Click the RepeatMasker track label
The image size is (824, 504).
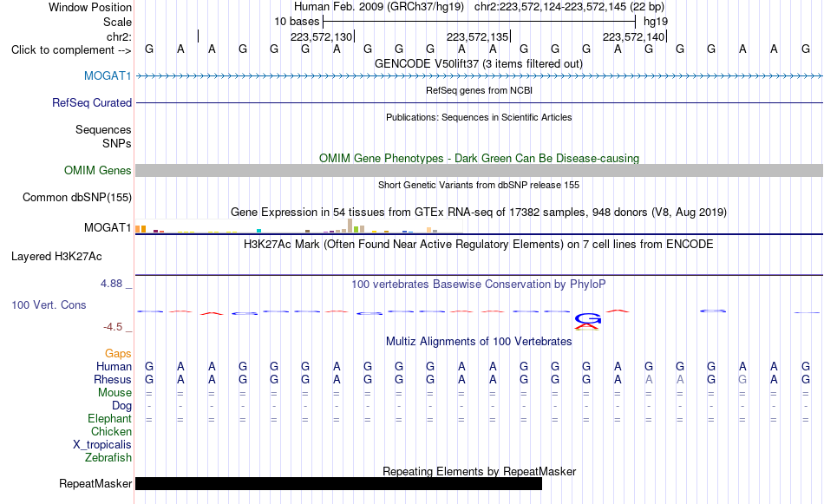95,483
